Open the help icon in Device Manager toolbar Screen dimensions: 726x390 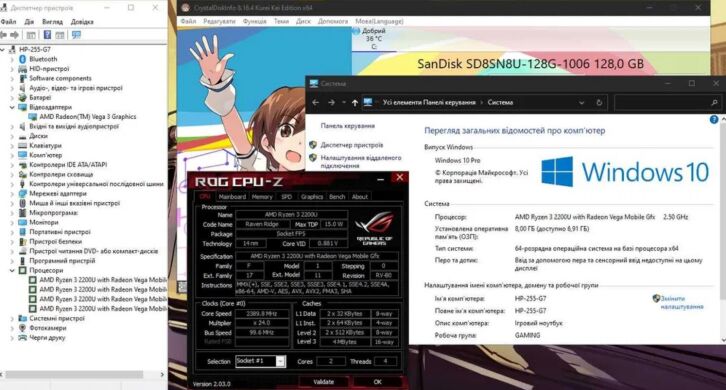[47, 35]
